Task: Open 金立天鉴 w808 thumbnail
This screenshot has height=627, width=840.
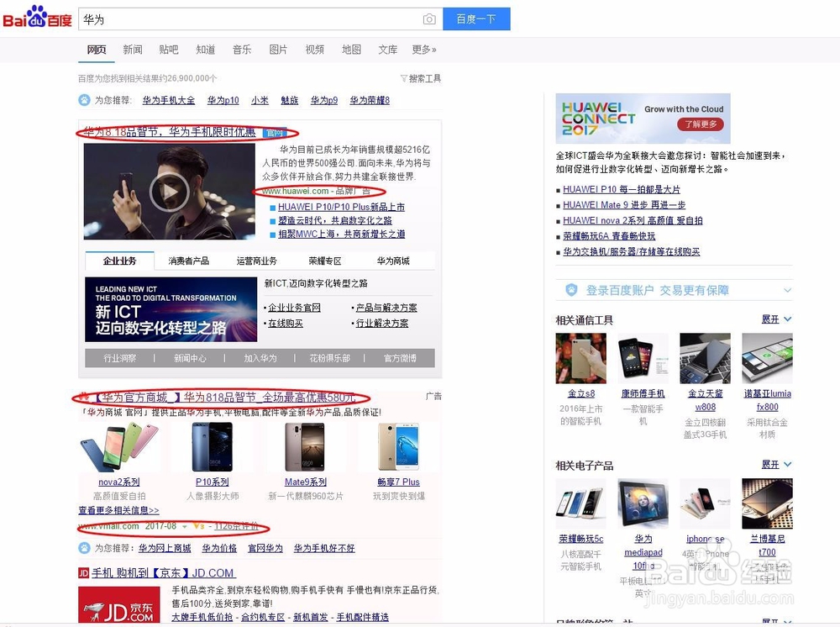Action: click(705, 358)
